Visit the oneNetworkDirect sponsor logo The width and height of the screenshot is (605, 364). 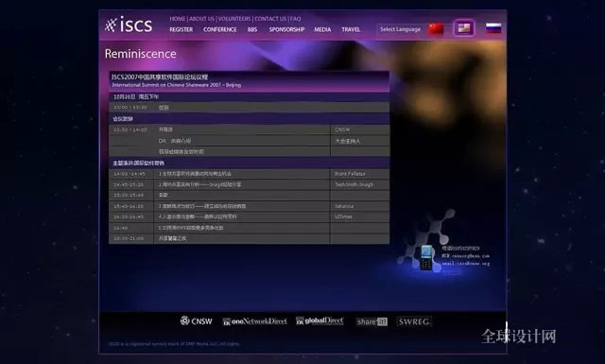tap(254, 321)
